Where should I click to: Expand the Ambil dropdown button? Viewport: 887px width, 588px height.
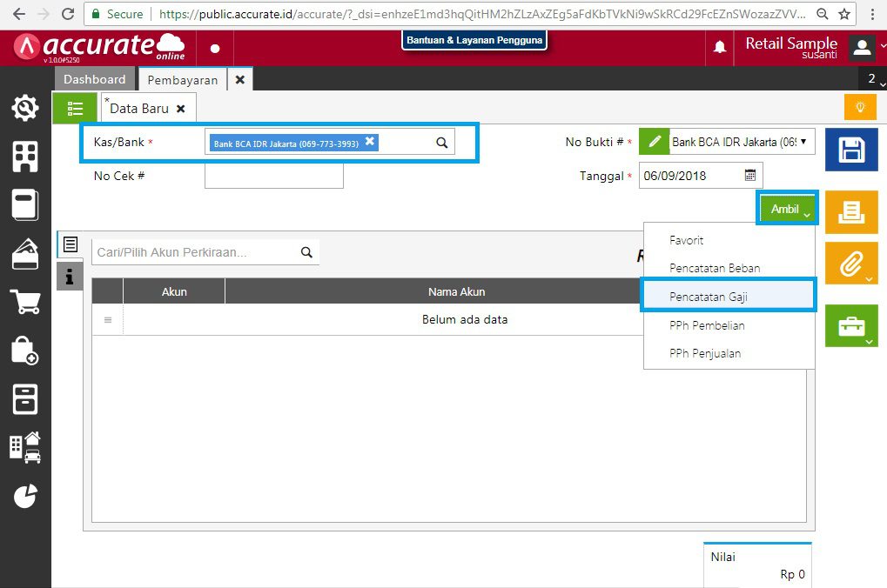tap(786, 209)
